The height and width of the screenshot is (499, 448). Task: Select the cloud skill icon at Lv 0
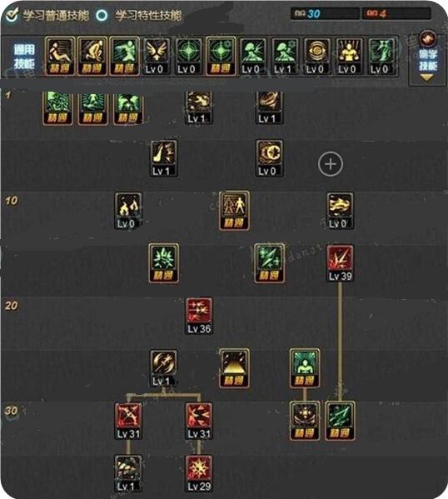click(x=340, y=211)
